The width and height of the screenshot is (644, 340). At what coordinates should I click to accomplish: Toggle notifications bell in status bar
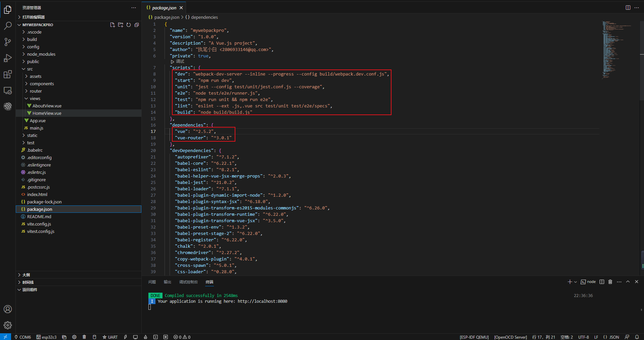[637, 337]
